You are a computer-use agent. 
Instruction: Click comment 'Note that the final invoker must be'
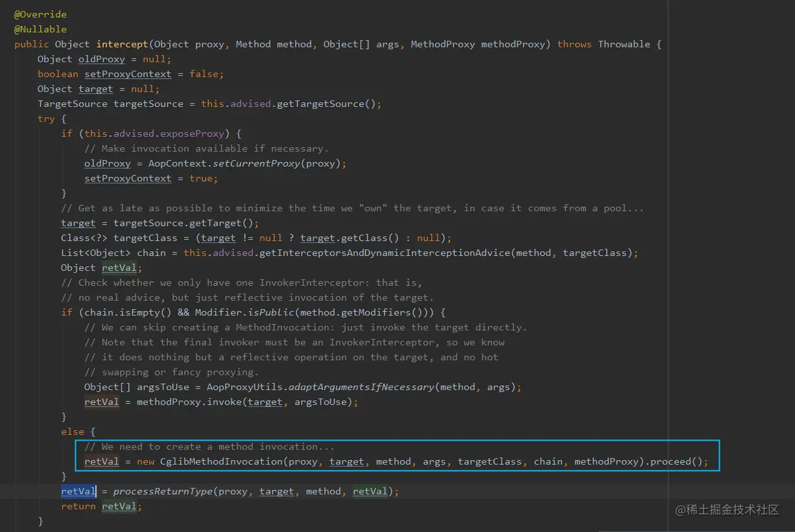click(x=294, y=342)
